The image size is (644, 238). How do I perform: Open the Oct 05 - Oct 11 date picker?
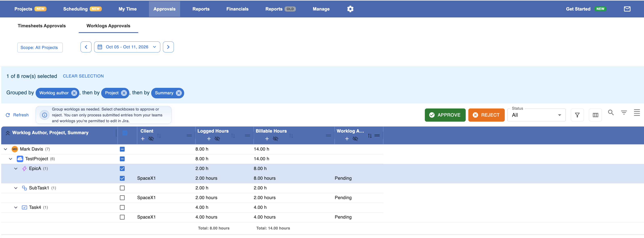pos(127,47)
